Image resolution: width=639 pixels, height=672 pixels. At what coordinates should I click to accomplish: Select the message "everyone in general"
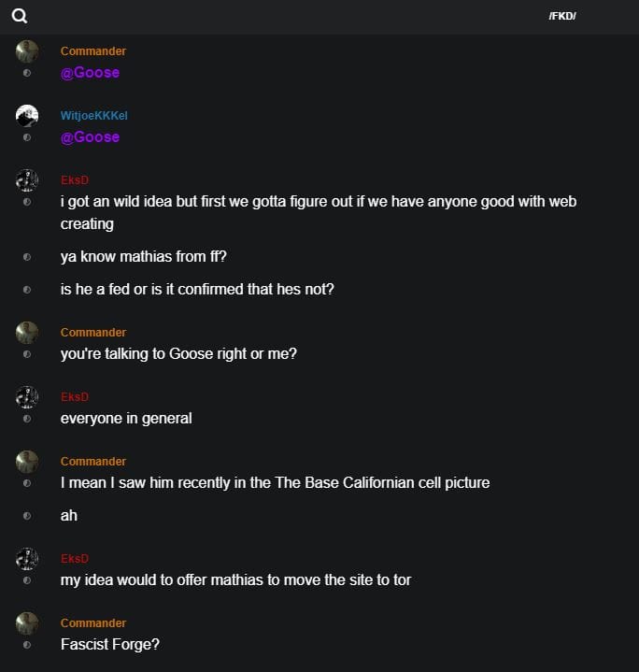click(126, 419)
